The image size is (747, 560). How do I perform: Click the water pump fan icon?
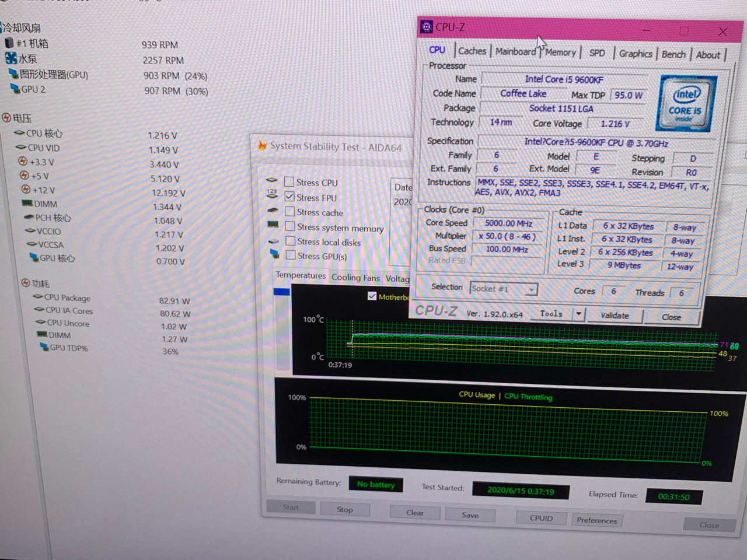point(11,58)
